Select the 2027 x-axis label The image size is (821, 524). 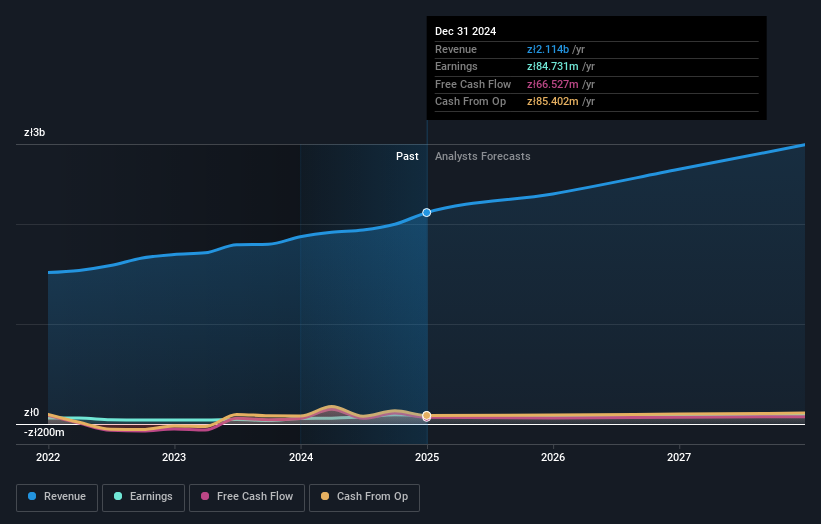point(679,457)
